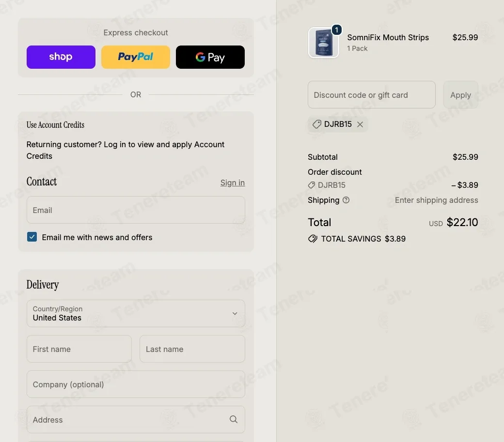Click the address search magnifier icon

point(234,419)
